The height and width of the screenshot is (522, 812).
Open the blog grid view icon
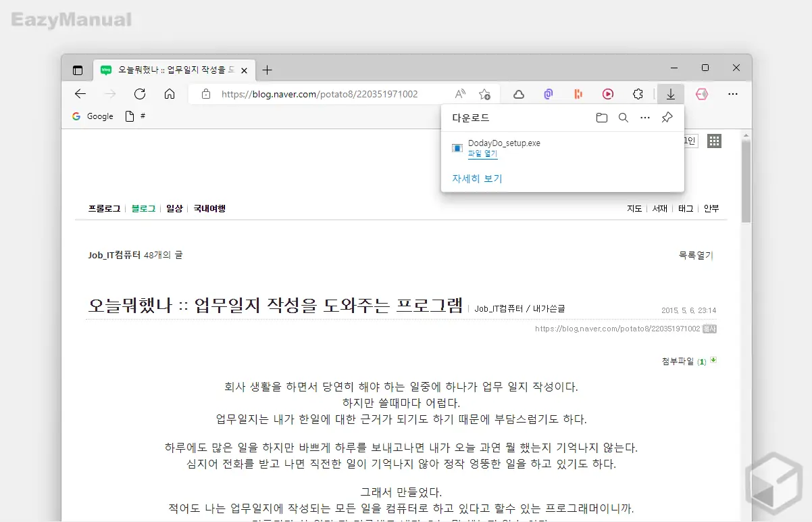click(714, 141)
